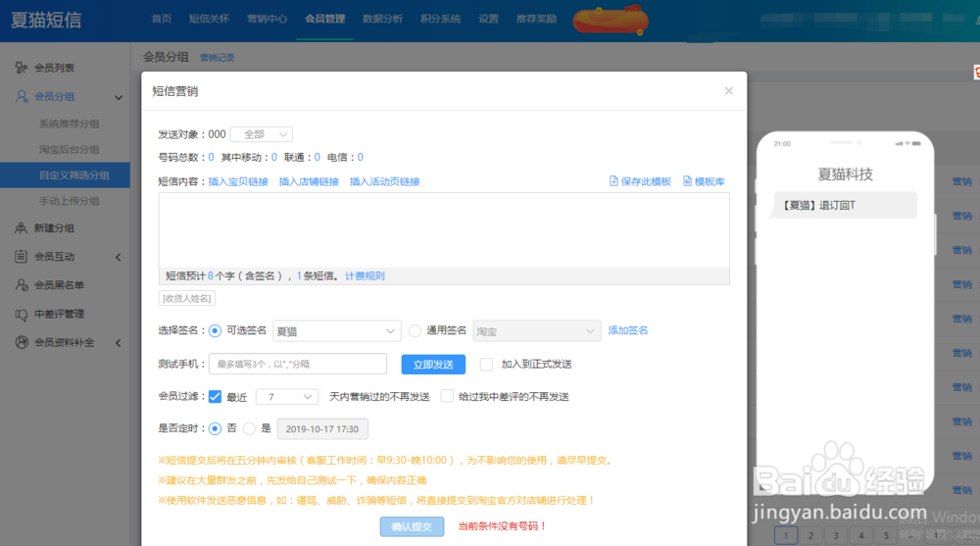Open the 短信关怀 top menu
Image resolution: width=980 pixels, height=546 pixels.
[209, 19]
